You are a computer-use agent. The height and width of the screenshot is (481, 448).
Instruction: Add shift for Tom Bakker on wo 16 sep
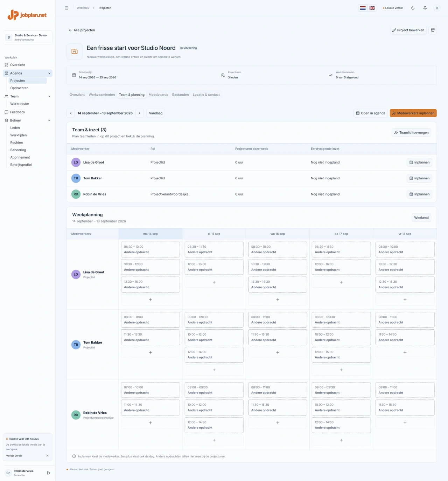pyautogui.click(x=278, y=352)
